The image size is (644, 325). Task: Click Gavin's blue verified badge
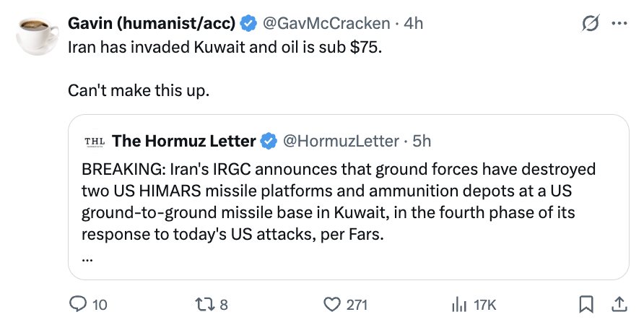pos(248,23)
